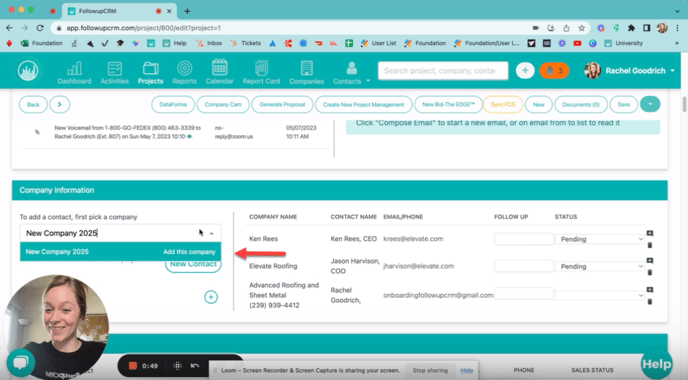Open the Report Card section
This screenshot has height=380, width=688.
click(x=261, y=73)
